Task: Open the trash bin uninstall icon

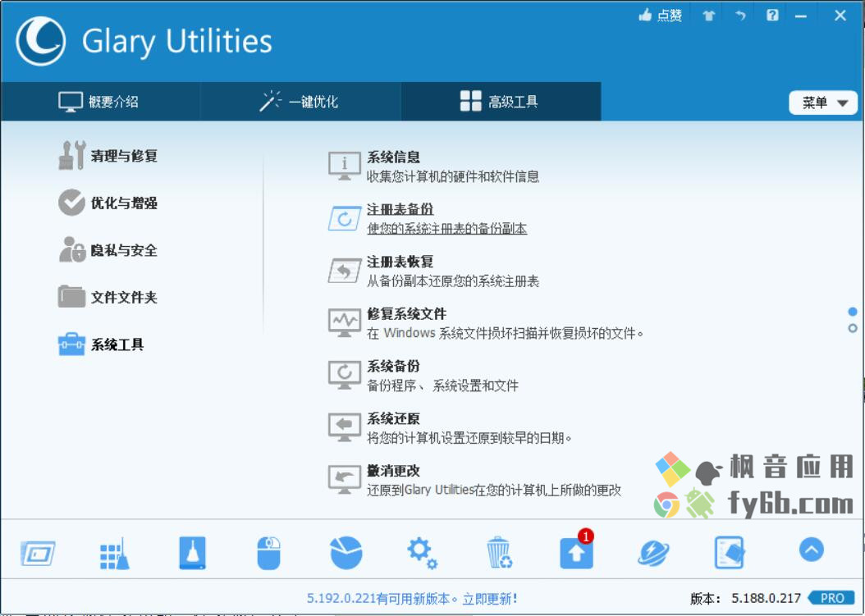Action: [499, 553]
